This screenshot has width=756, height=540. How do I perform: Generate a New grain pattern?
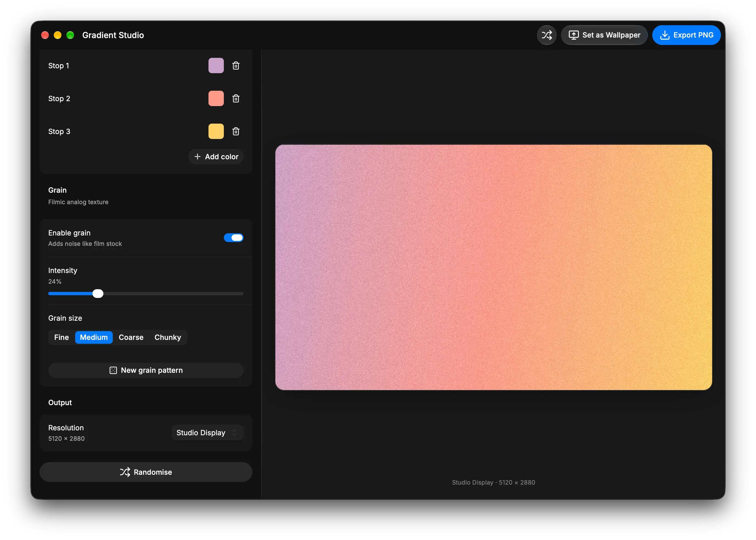[x=146, y=370]
